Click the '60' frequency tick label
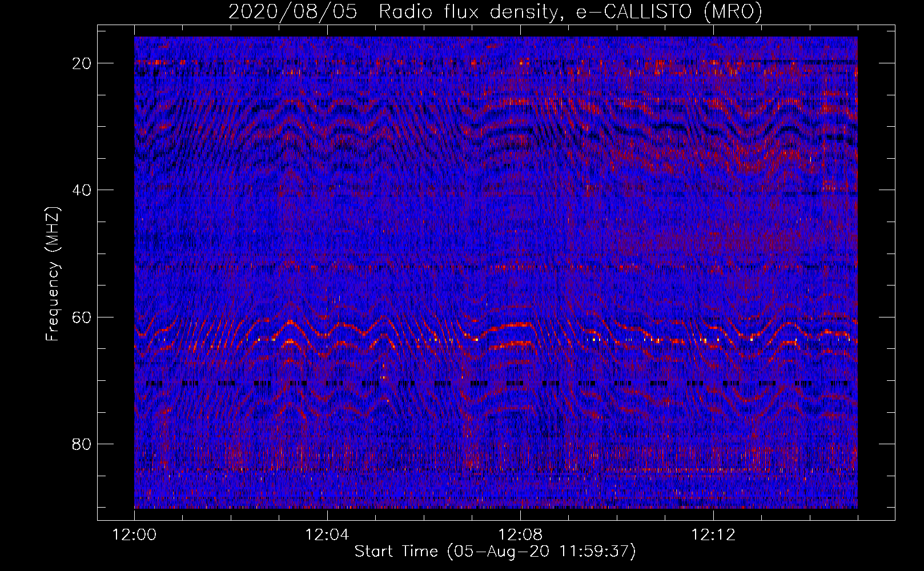Screen dimensions: 924x571 point(82,317)
